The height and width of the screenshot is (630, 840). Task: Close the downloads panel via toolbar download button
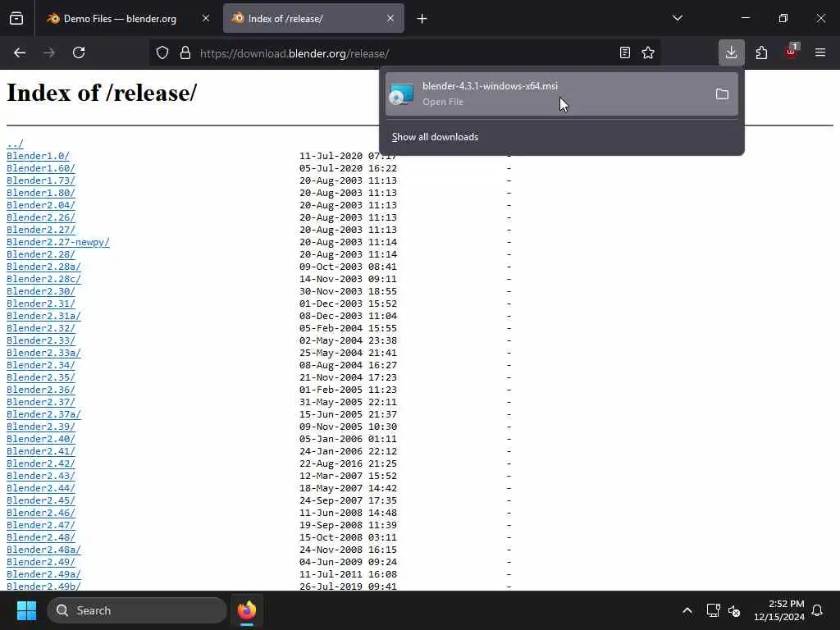pyautogui.click(x=731, y=52)
